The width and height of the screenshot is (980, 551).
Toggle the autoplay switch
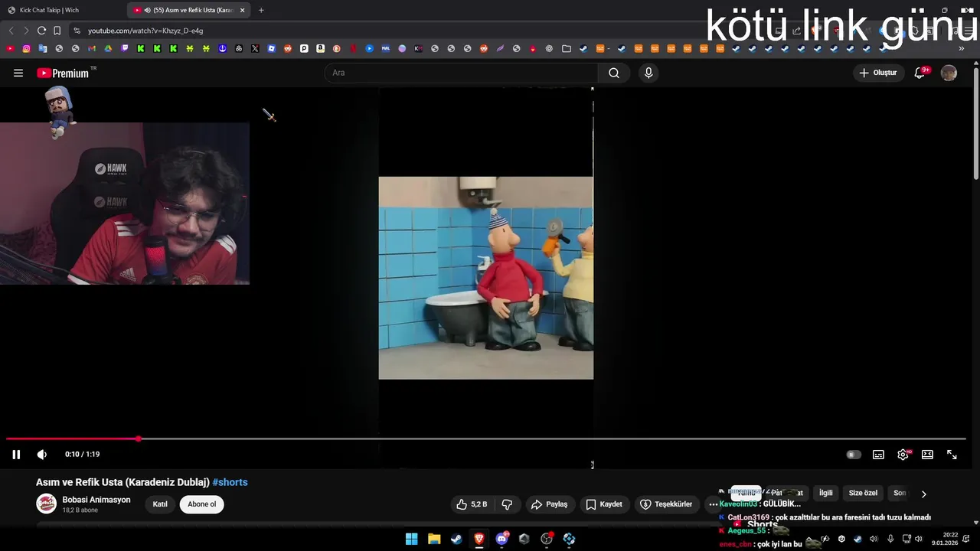pyautogui.click(x=853, y=455)
